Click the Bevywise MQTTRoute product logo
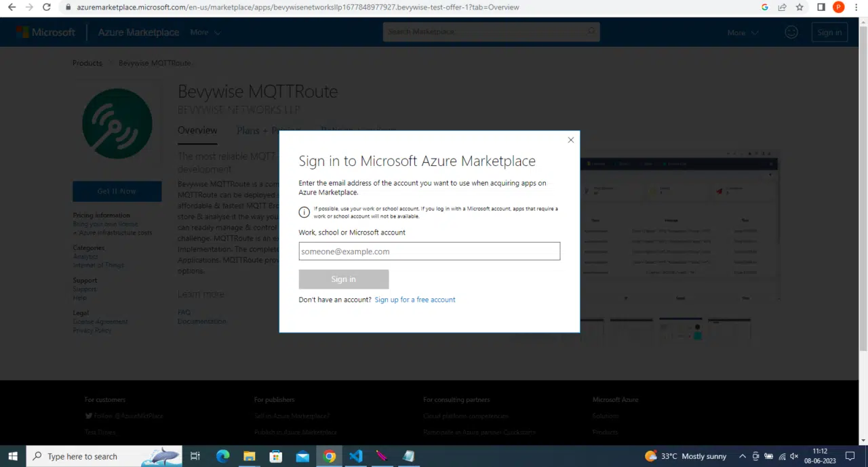This screenshot has width=868, height=467. 117,124
